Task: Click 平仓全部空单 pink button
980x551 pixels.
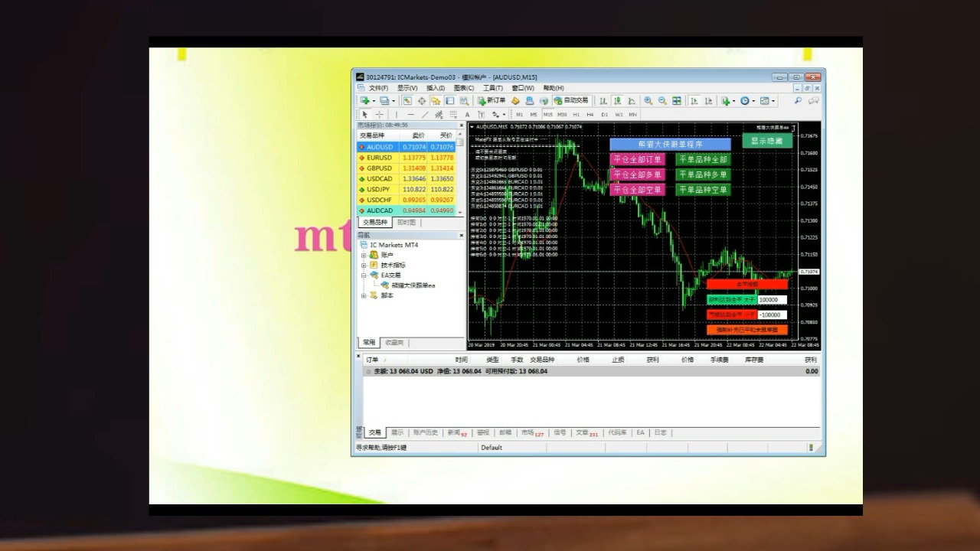Action: (638, 190)
